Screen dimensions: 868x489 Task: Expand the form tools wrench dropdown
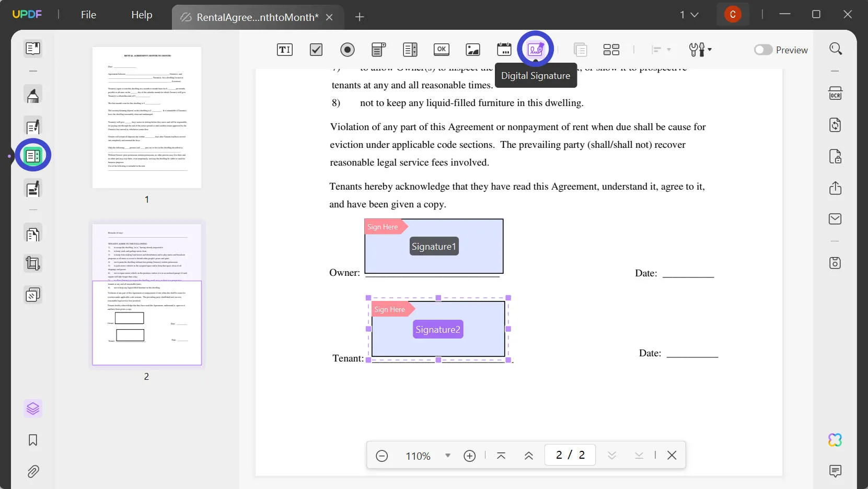coord(700,50)
